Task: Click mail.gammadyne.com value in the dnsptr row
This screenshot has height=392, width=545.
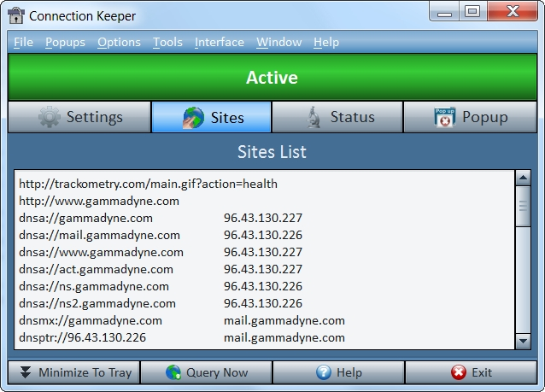Action: 284,337
